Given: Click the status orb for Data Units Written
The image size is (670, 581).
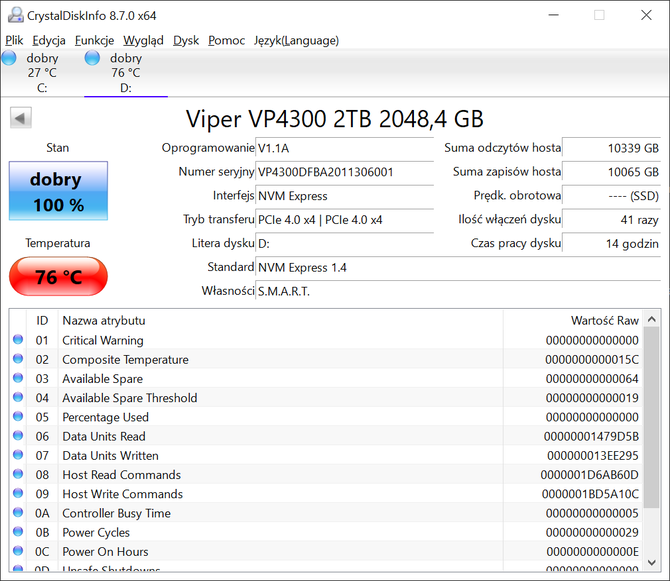Looking at the screenshot, I should coord(18,455).
